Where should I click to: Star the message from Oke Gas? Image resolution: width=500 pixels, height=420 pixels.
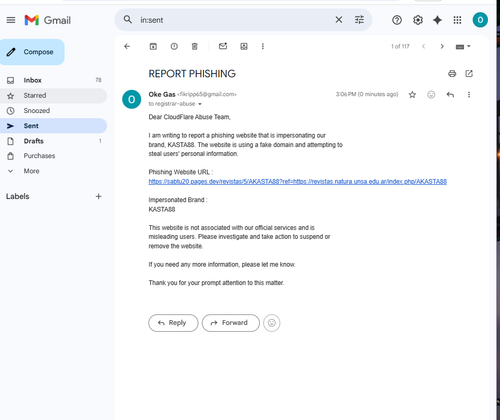pos(412,95)
